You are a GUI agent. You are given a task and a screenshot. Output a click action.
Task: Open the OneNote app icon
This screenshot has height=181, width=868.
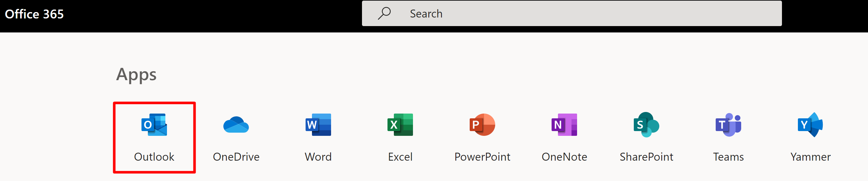click(564, 124)
